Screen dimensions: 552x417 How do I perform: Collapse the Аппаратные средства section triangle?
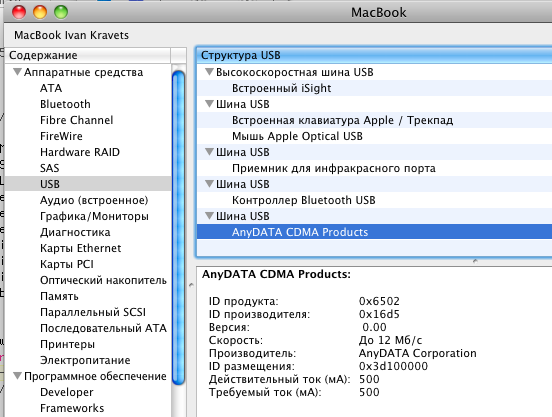(18, 72)
